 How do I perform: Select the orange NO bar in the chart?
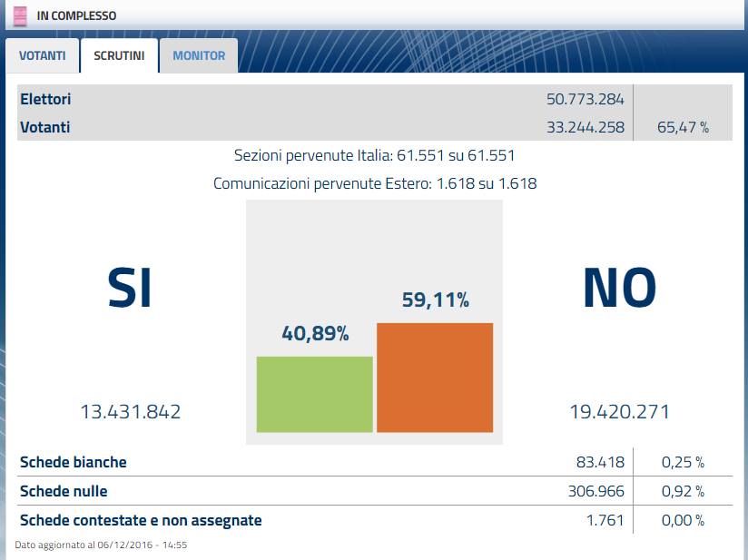coord(434,381)
